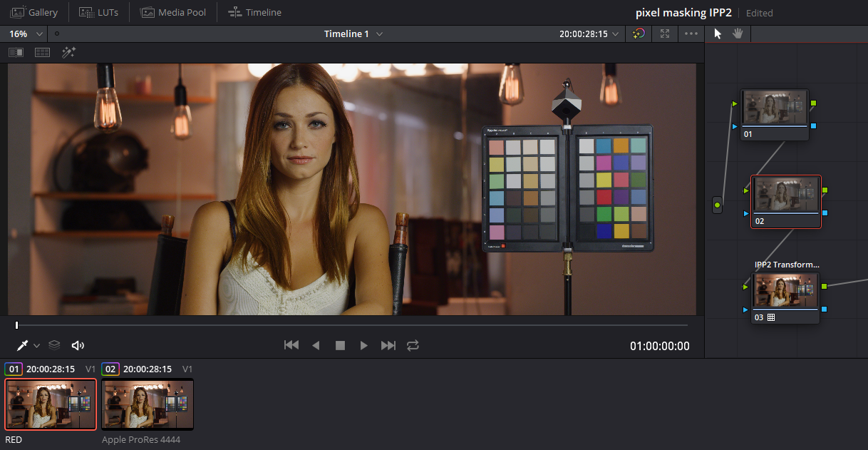Click the green RGB output of node 01

tap(813, 103)
